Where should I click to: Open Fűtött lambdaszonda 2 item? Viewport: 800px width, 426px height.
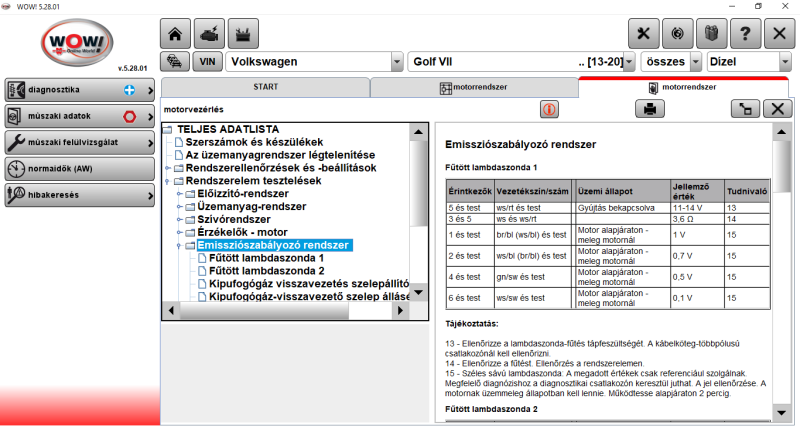pyautogui.click(x=266, y=271)
